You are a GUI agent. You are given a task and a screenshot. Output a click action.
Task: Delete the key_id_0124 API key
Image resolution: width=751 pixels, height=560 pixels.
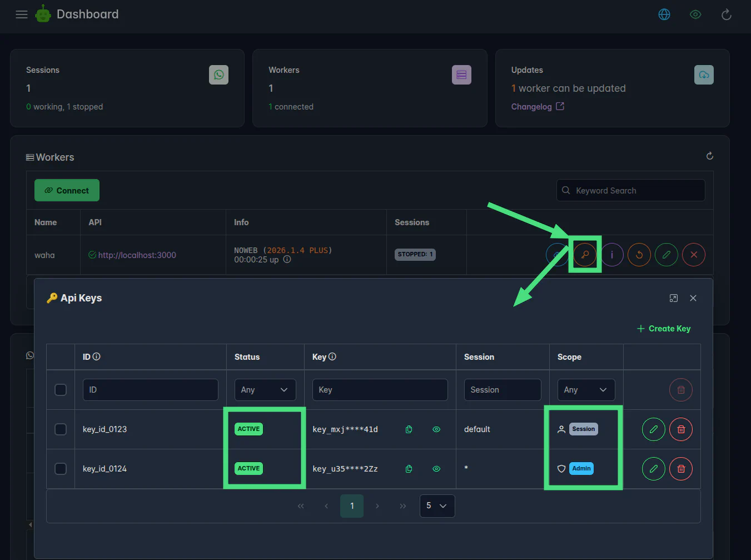click(681, 469)
